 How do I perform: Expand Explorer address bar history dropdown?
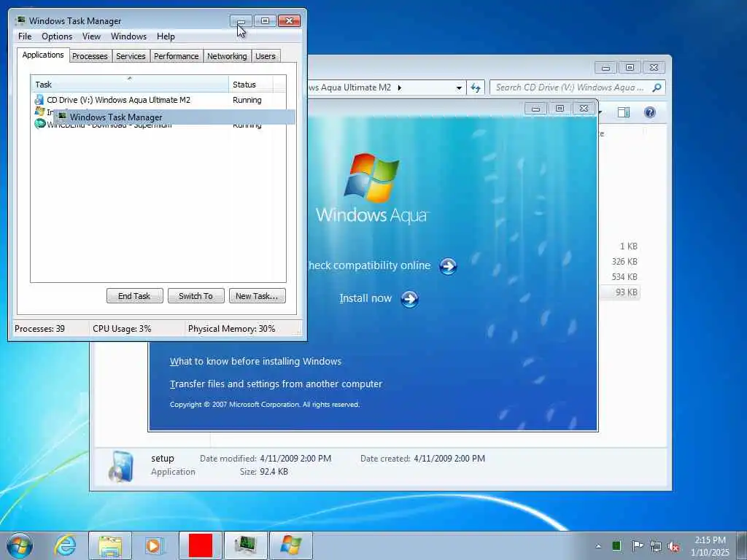[459, 87]
